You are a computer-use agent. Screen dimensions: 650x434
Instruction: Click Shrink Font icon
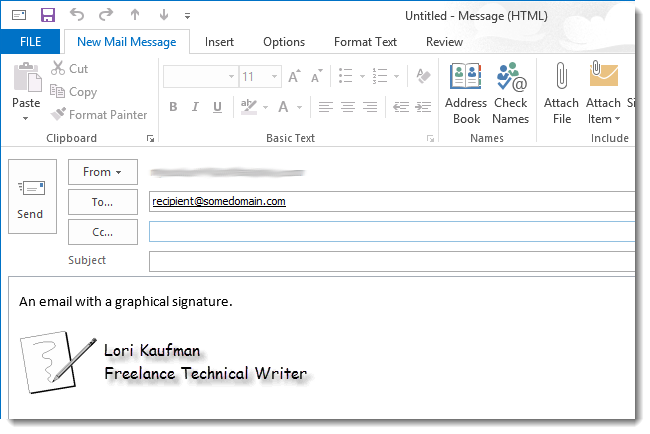[317, 76]
